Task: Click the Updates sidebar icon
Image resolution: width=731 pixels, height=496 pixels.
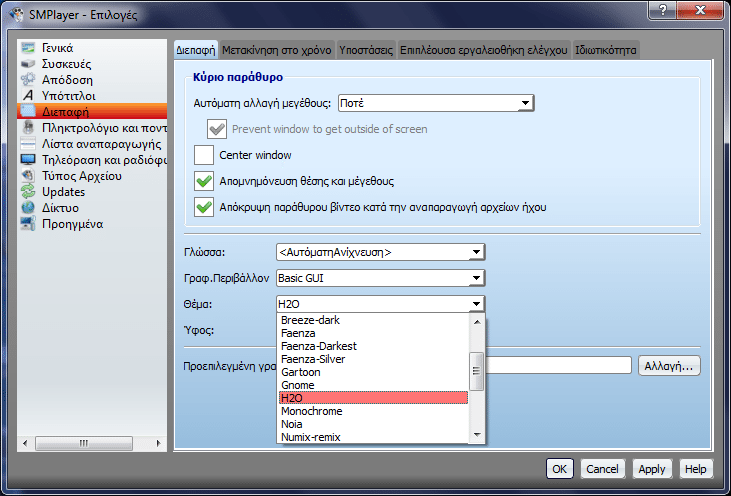Action: pos(28,192)
